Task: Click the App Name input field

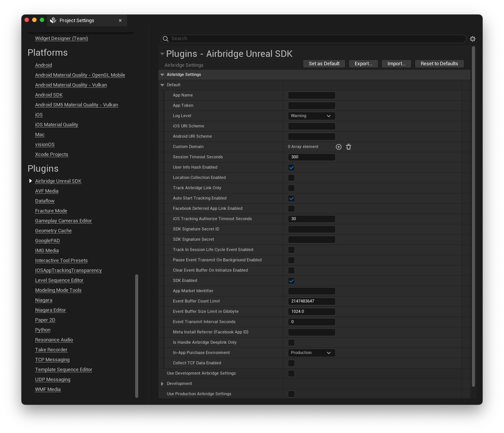Action: tap(312, 95)
